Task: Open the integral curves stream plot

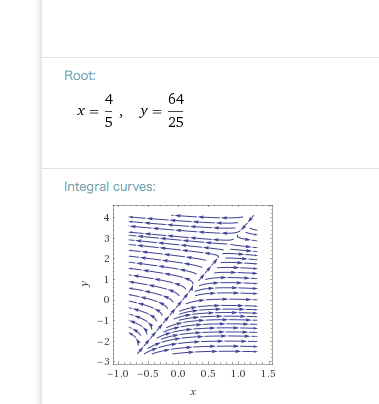Action: tap(193, 285)
